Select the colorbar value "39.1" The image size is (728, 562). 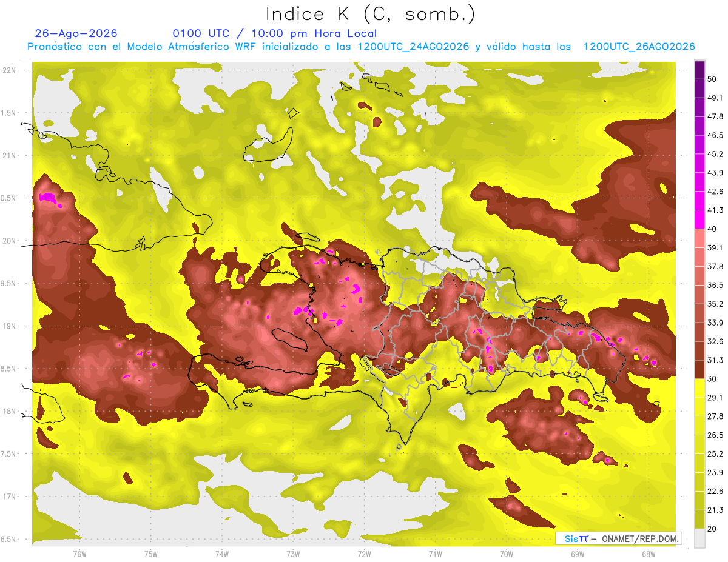[715, 248]
